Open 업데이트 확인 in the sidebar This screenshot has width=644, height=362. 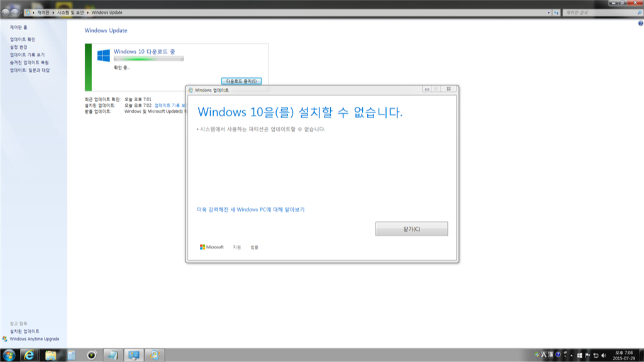tap(23, 40)
